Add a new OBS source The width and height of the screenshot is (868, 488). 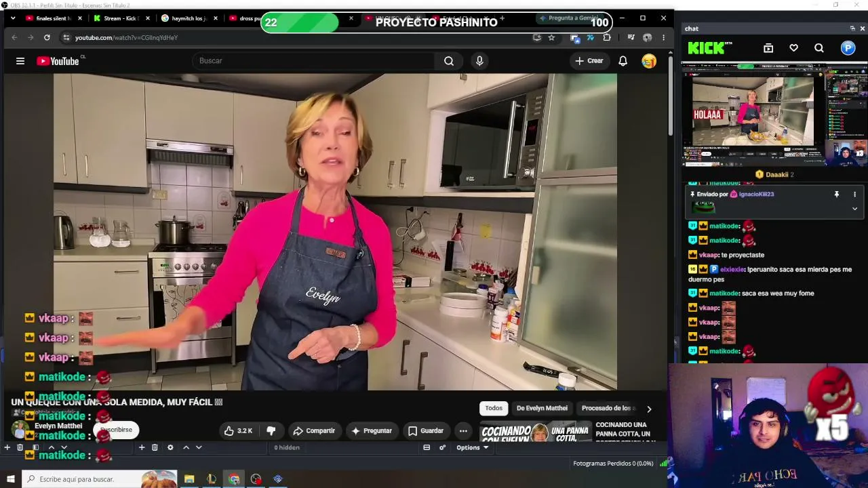click(x=142, y=447)
